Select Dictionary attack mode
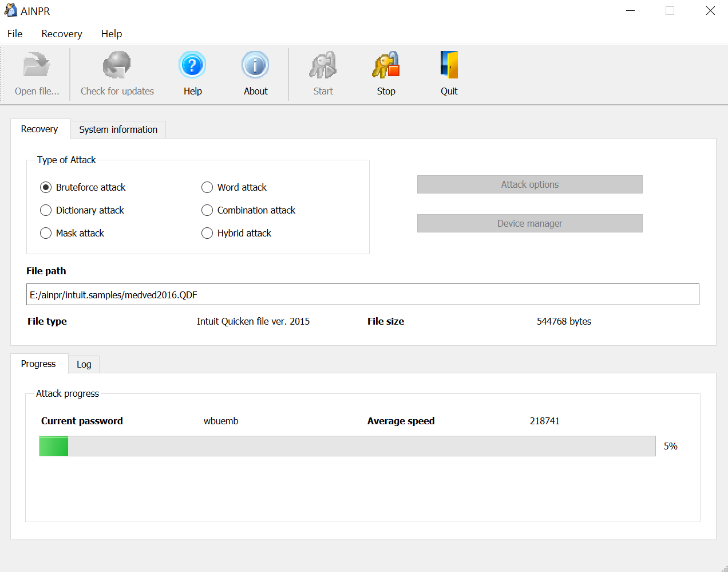Screen dimensions: 728x572 (46, 210)
